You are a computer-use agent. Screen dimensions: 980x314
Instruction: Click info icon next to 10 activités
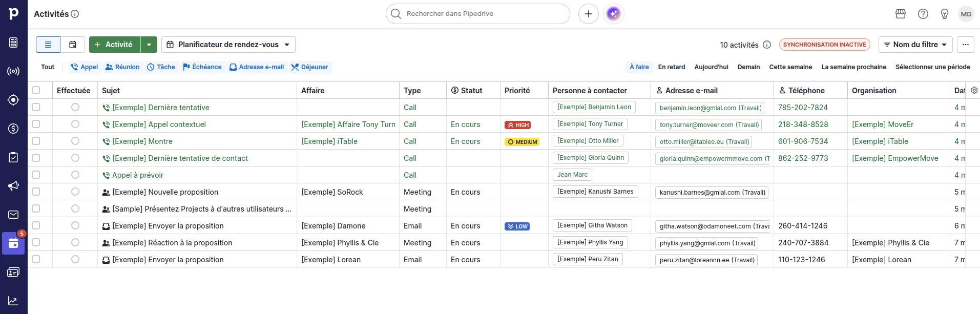click(767, 45)
